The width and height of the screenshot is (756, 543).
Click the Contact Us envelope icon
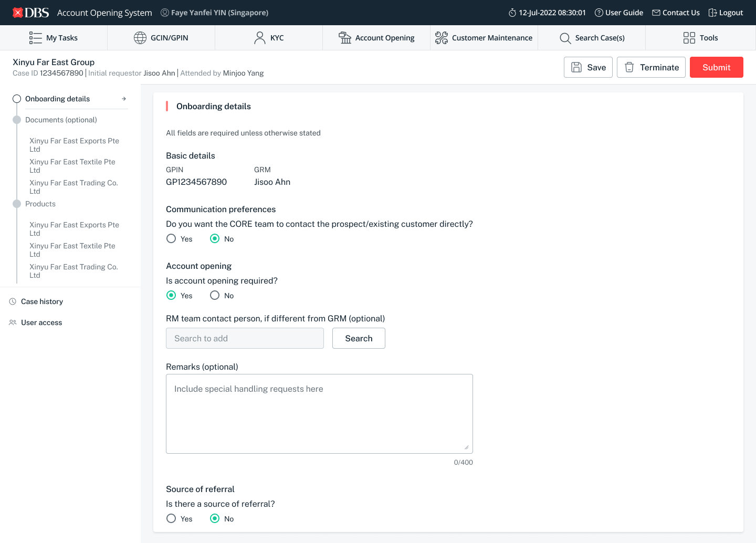point(656,13)
